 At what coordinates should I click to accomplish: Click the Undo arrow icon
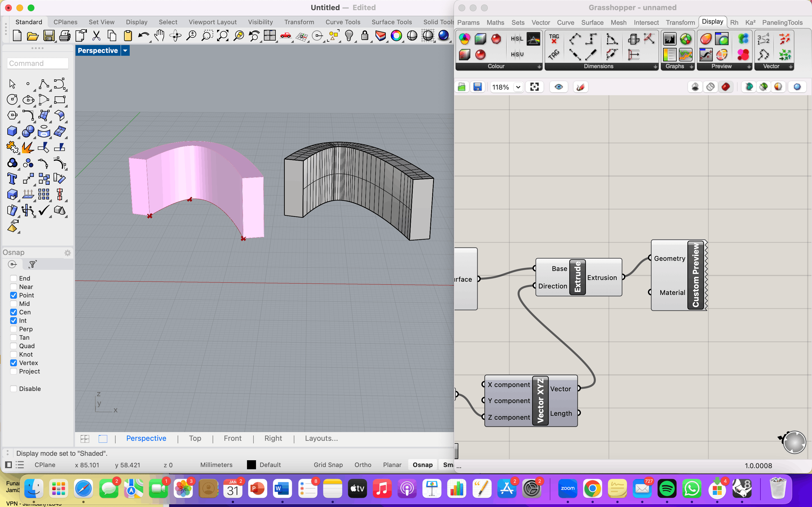point(143,36)
